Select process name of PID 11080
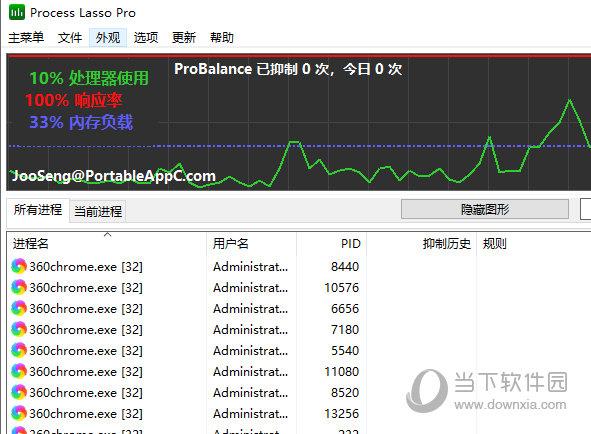This screenshot has width=591, height=434. pyautogui.click(x=86, y=372)
